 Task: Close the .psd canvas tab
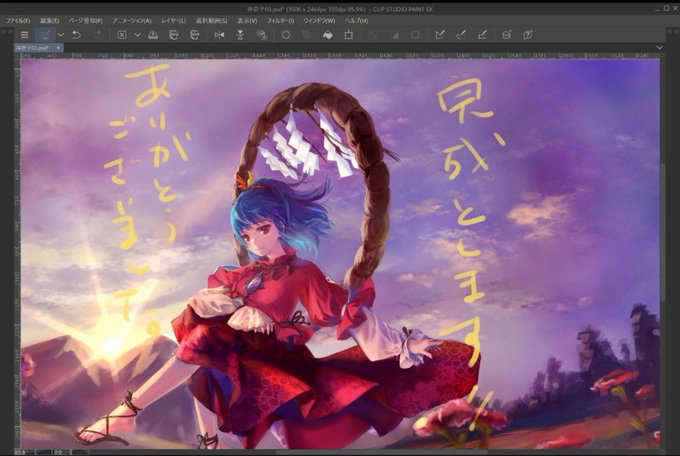pyautogui.click(x=58, y=48)
